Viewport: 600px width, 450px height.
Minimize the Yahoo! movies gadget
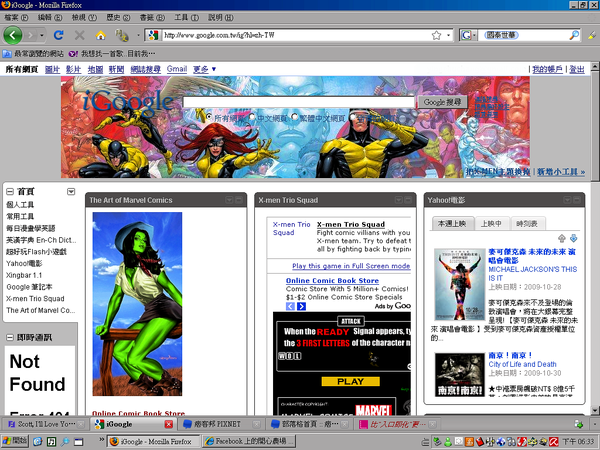(577, 200)
